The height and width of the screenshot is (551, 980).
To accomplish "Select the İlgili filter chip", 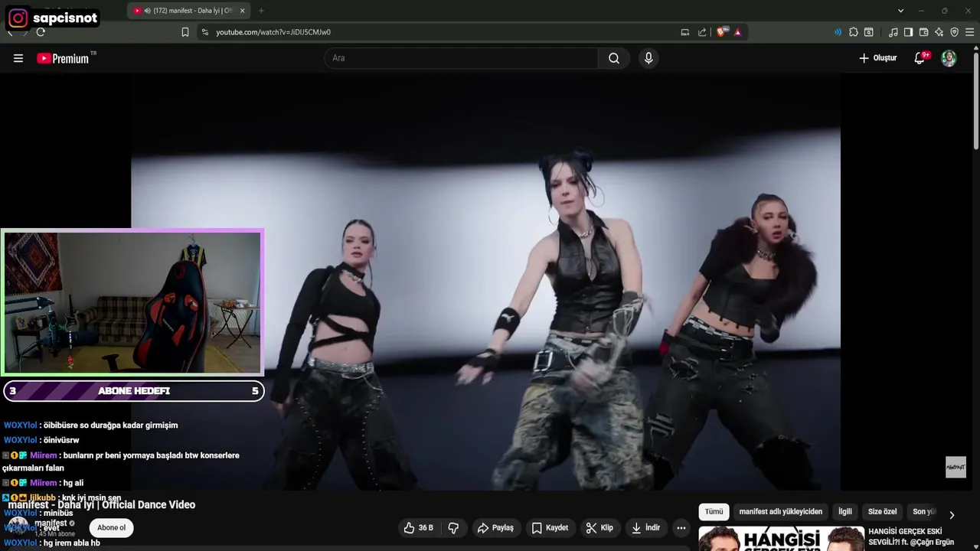I will pyautogui.click(x=845, y=512).
